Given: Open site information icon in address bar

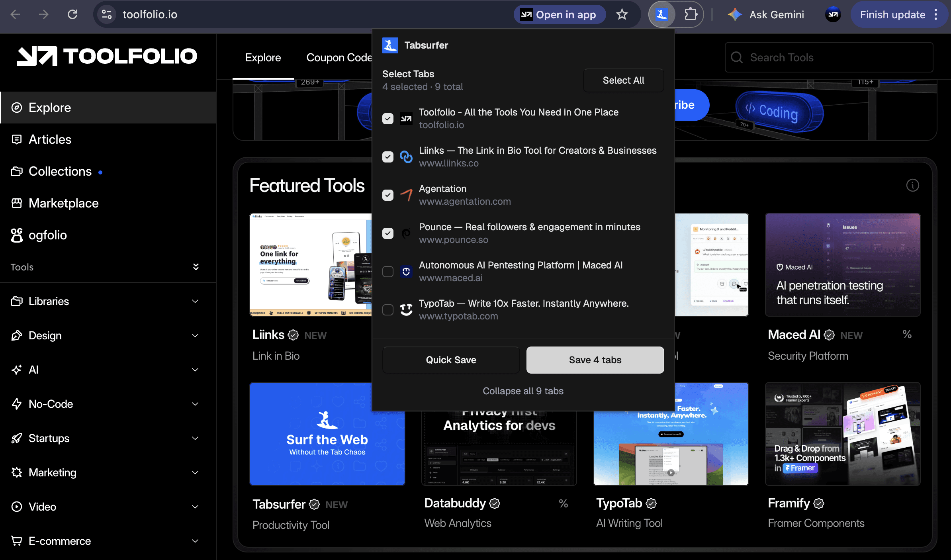Looking at the screenshot, I should tap(107, 15).
